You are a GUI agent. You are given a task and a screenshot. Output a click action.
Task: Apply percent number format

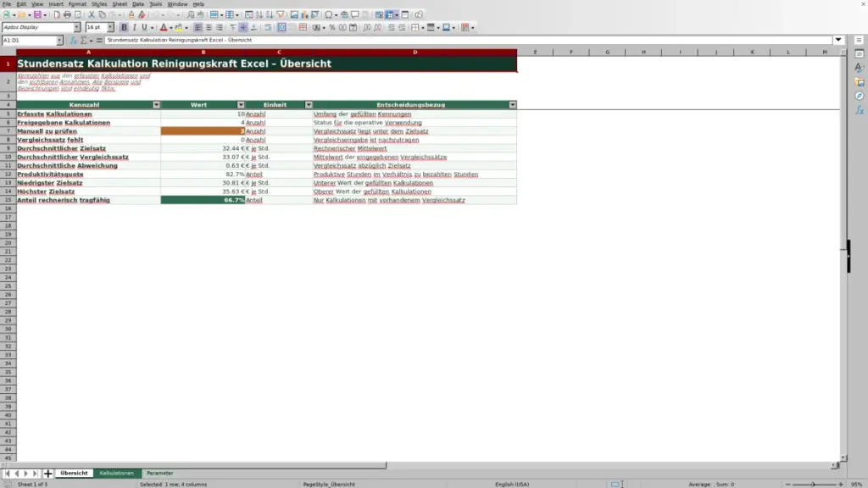click(x=331, y=27)
